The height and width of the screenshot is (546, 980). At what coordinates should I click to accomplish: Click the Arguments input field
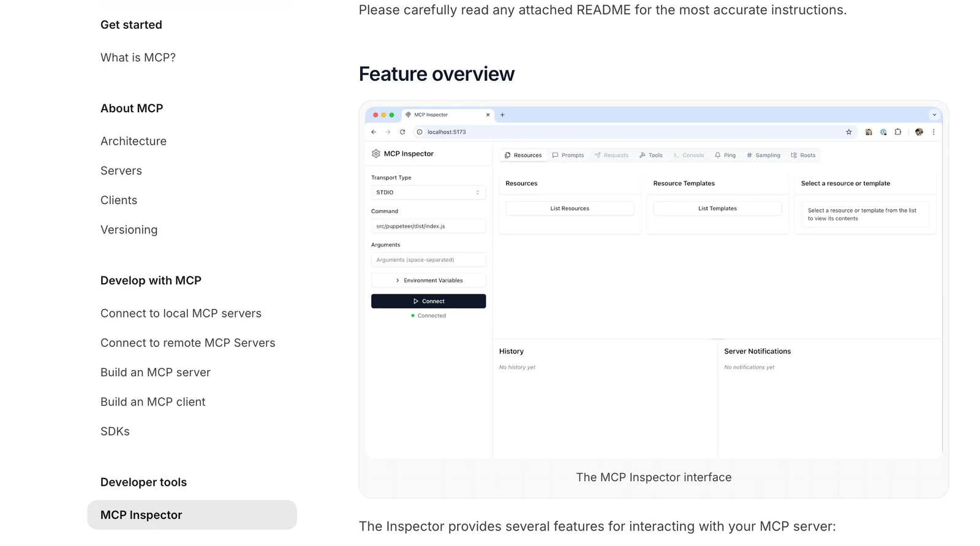pyautogui.click(x=428, y=260)
